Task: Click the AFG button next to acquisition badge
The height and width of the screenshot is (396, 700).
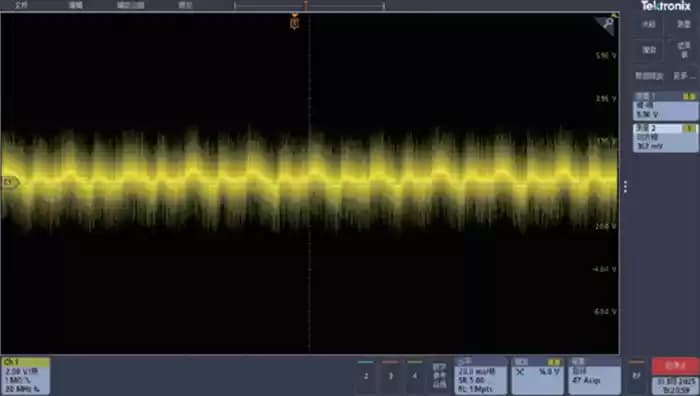Action: click(636, 376)
